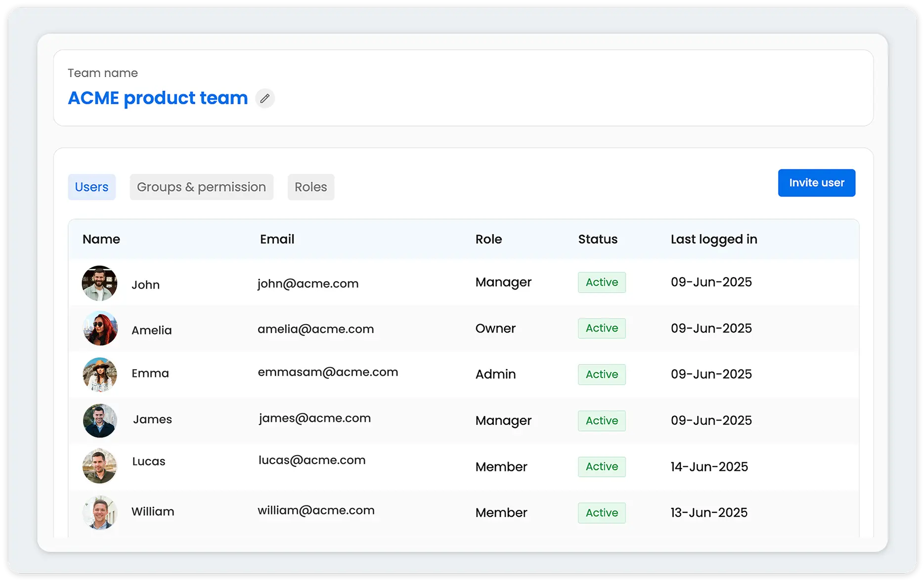
Task: Click the email emmasam@acme.com
Action: tap(328, 372)
